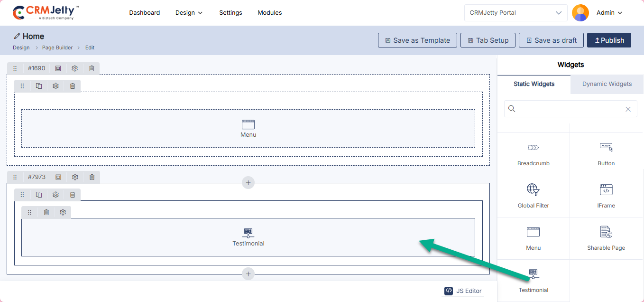Pick the Sharable Page widget
This screenshot has height=302, width=644.
click(606, 238)
